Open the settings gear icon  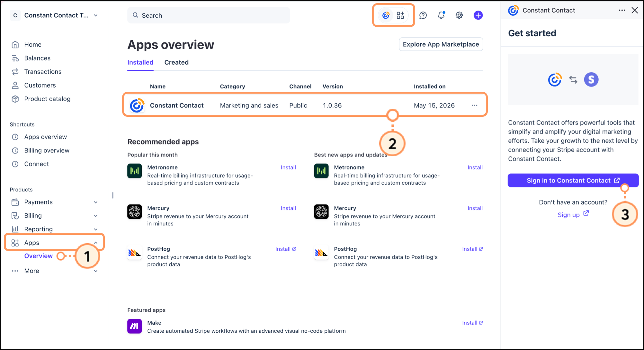point(459,15)
